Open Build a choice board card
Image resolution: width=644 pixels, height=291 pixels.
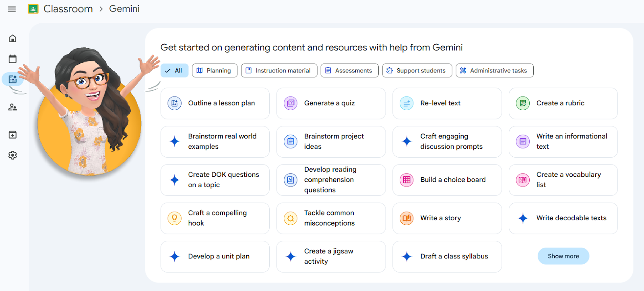tap(447, 180)
